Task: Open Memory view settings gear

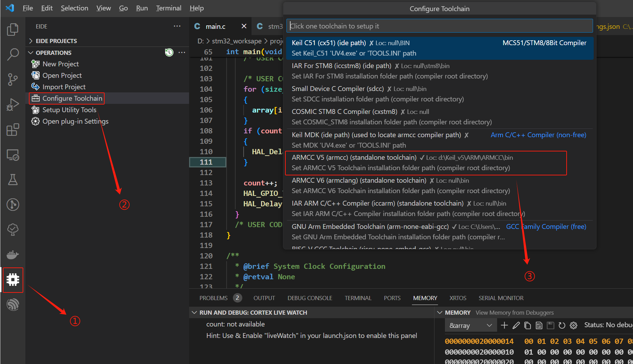Action: [x=574, y=325]
